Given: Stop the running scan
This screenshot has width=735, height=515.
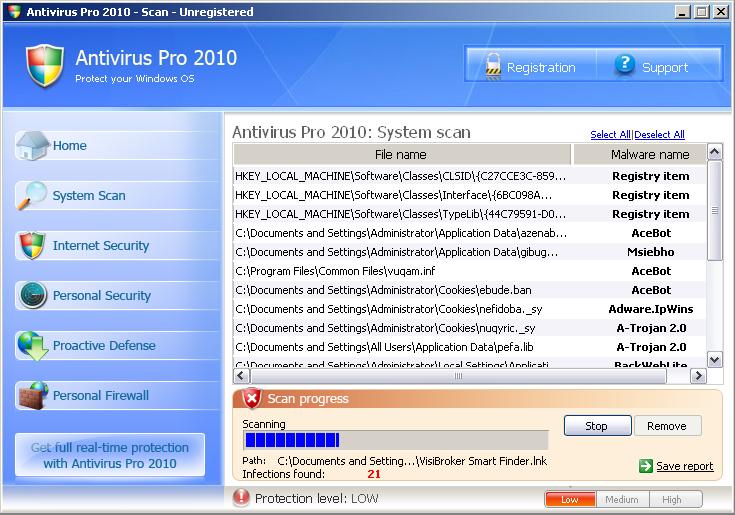Looking at the screenshot, I should click(597, 425).
